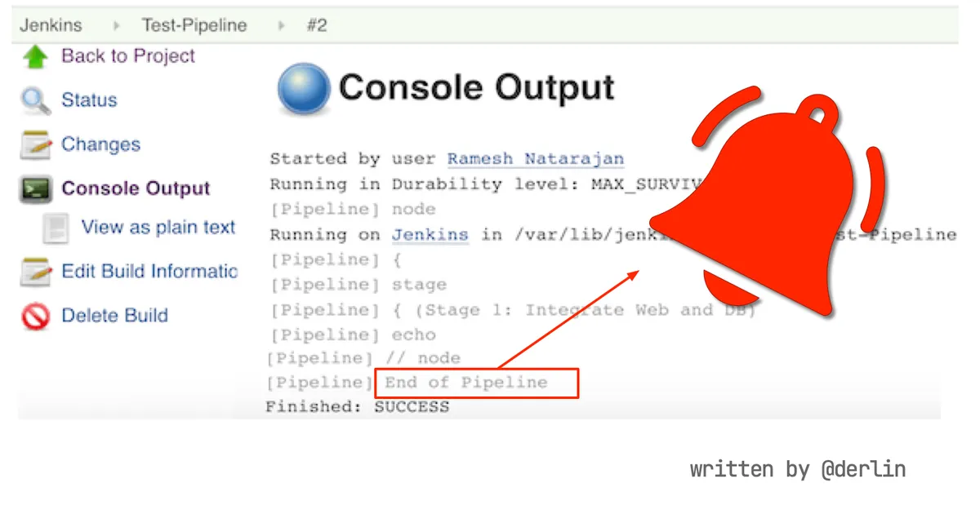Image resolution: width=980 pixels, height=514 pixels.
Task: Select Delete Build in the sidebar
Action: [x=114, y=316]
